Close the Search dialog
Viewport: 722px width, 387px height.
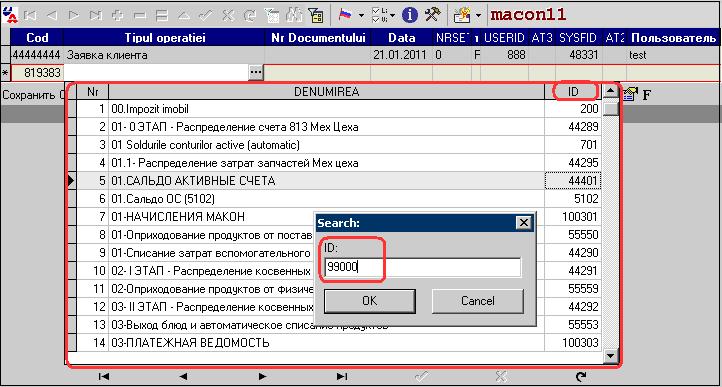pyautogui.click(x=523, y=223)
